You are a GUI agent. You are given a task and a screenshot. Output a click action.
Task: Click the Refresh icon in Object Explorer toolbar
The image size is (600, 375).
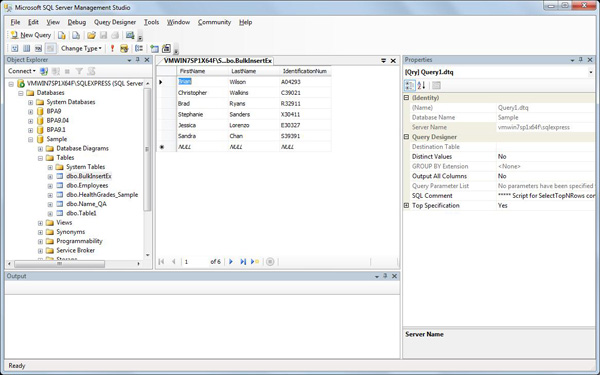coord(91,71)
